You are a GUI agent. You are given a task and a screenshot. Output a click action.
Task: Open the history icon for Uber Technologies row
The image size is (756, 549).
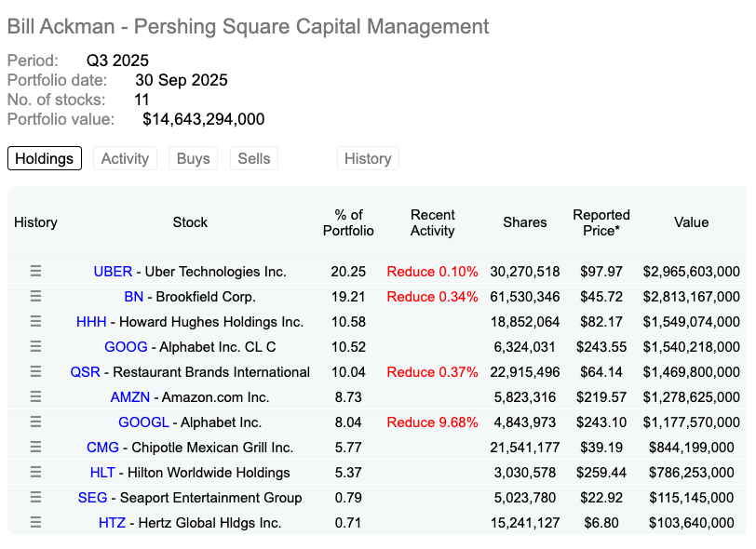click(35, 272)
